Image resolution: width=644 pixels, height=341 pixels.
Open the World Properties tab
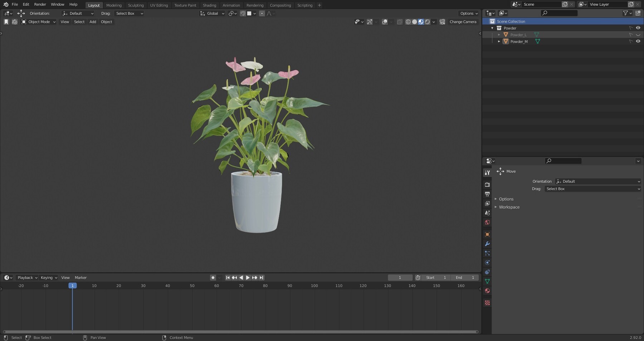(x=487, y=222)
